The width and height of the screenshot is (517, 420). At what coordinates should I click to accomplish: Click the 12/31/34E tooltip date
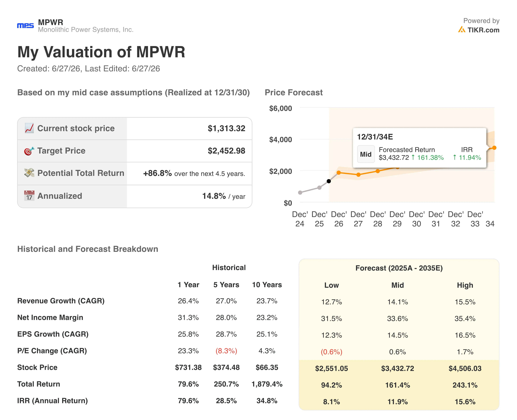click(x=375, y=137)
